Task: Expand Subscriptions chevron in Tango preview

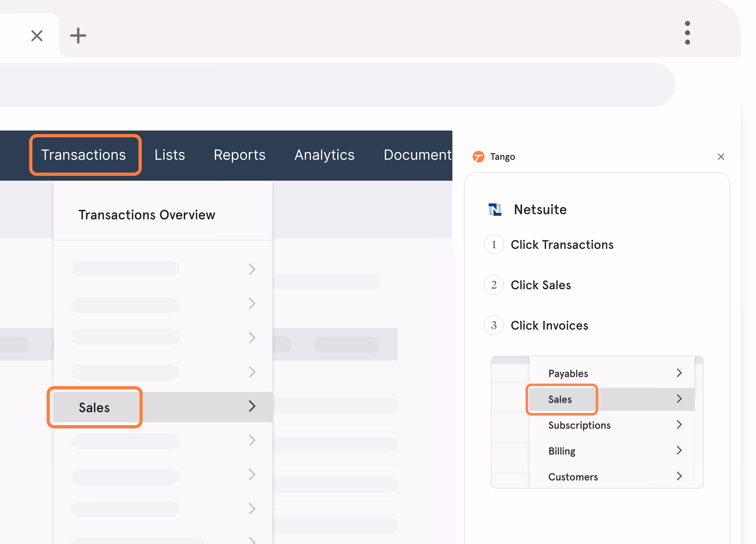Action: pyautogui.click(x=679, y=425)
